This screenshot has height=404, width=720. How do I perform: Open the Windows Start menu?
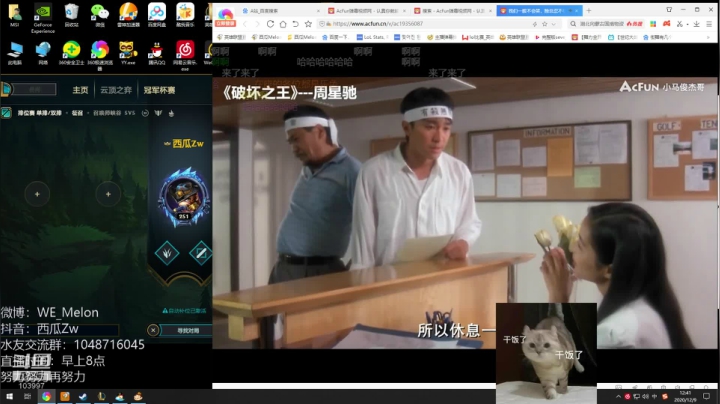(9, 396)
